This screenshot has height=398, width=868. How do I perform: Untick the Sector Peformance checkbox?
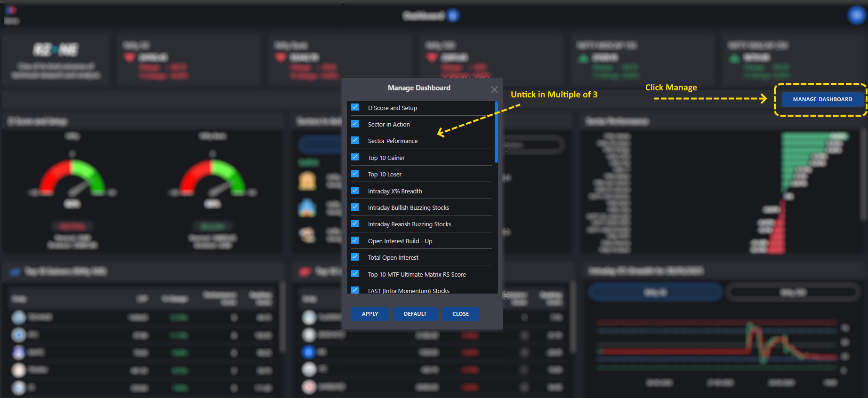pos(355,140)
